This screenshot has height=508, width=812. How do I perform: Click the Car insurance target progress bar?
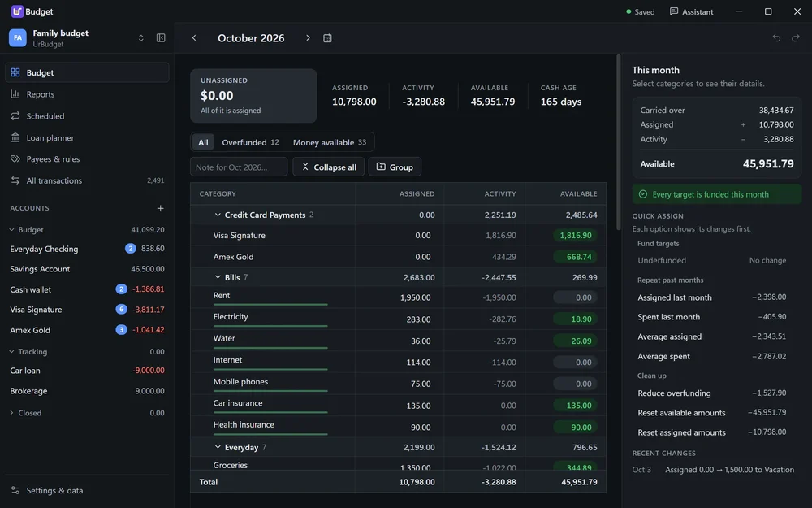click(270, 413)
